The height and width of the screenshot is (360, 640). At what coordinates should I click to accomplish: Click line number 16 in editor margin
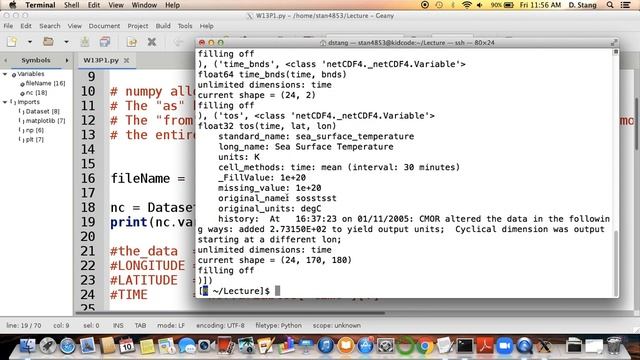88,178
